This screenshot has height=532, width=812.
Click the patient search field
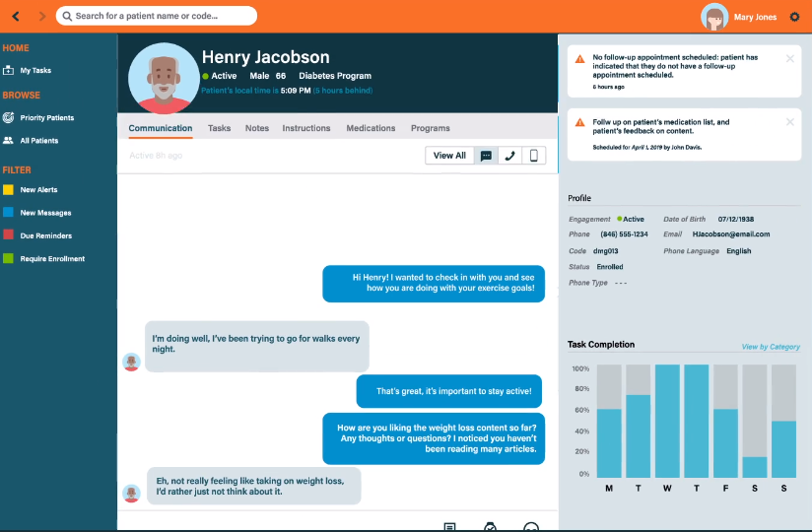[158, 16]
